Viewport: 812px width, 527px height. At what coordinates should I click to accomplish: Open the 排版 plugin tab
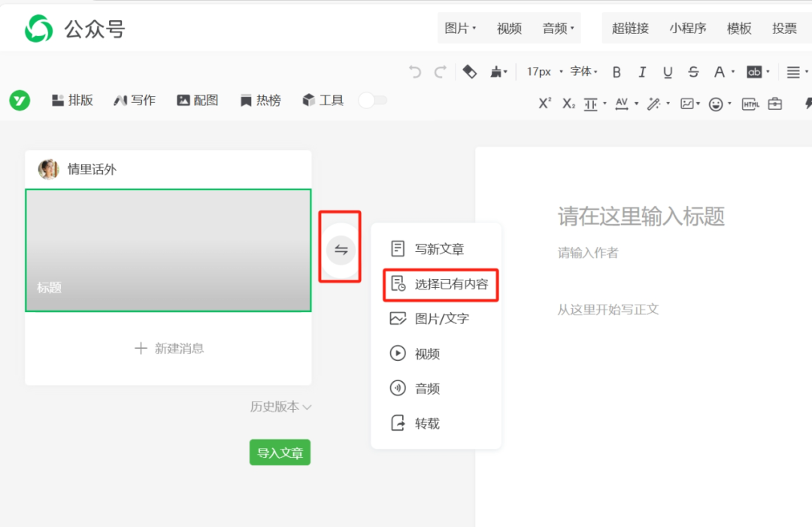(72, 100)
